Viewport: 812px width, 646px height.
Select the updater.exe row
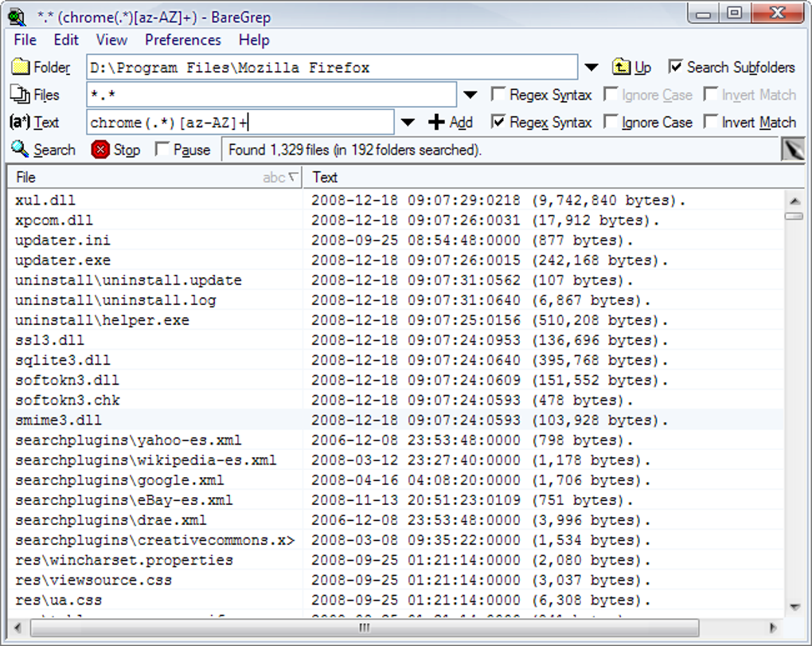pos(396,260)
